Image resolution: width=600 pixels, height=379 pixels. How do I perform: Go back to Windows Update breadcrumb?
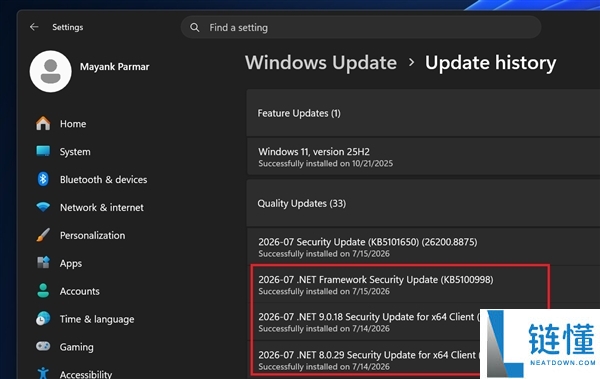point(321,62)
